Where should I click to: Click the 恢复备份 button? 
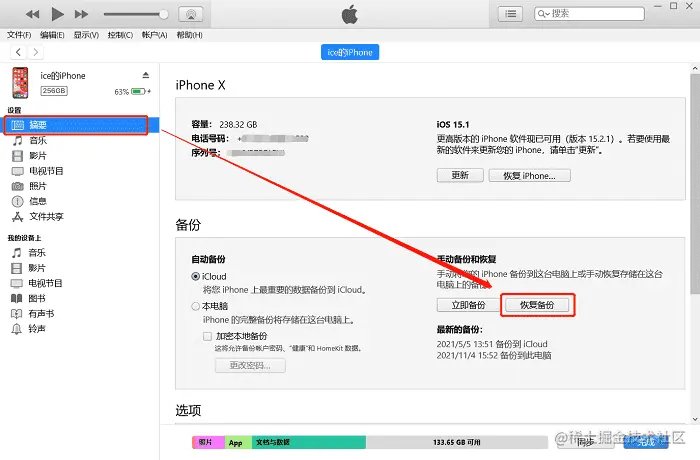coord(537,305)
